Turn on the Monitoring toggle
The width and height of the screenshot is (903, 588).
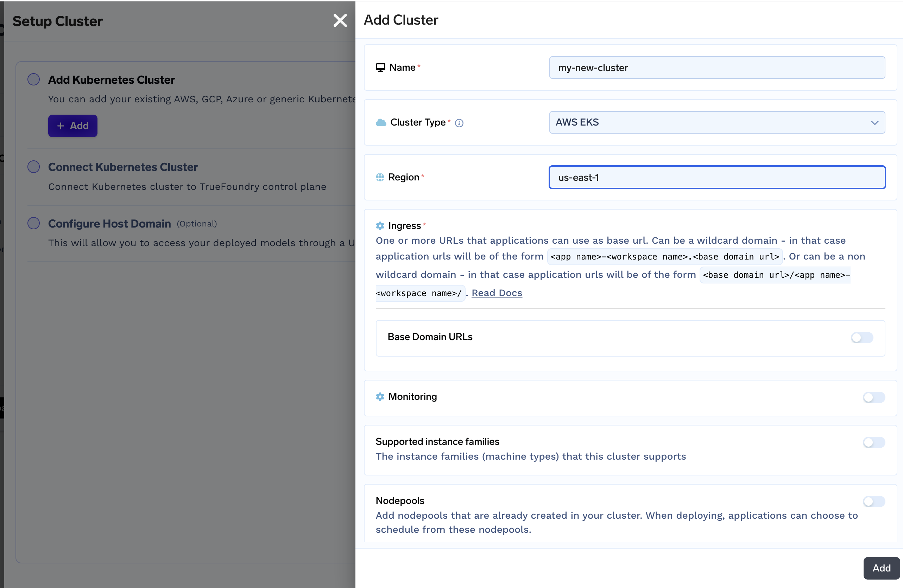873,397
